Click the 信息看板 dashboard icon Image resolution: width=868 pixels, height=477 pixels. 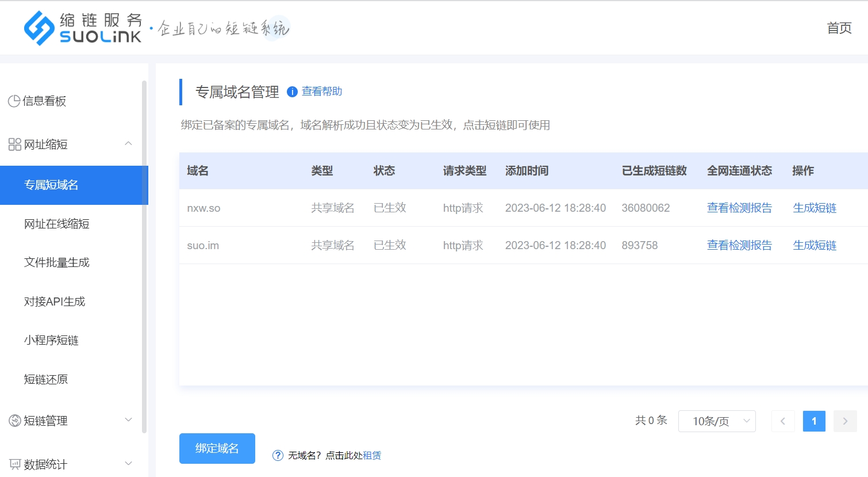[14, 101]
